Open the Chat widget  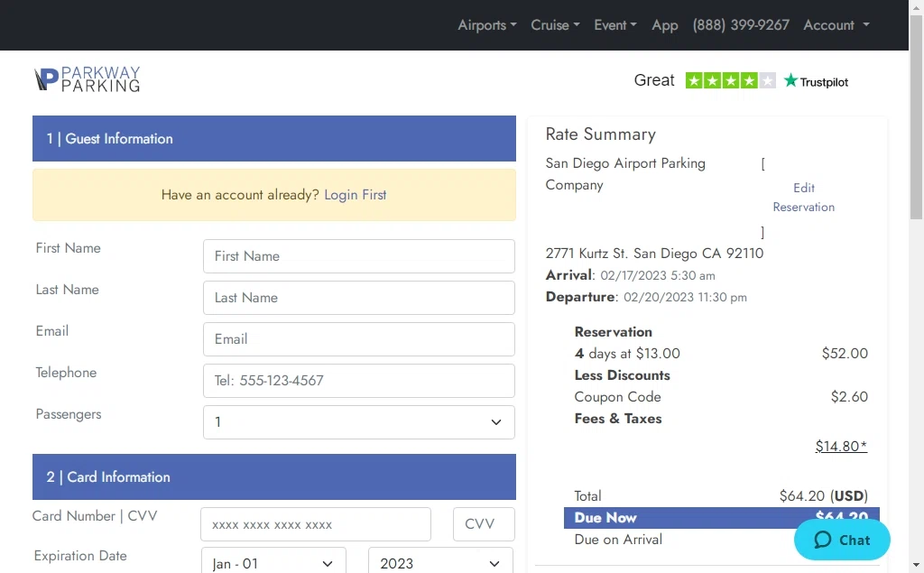(x=842, y=540)
